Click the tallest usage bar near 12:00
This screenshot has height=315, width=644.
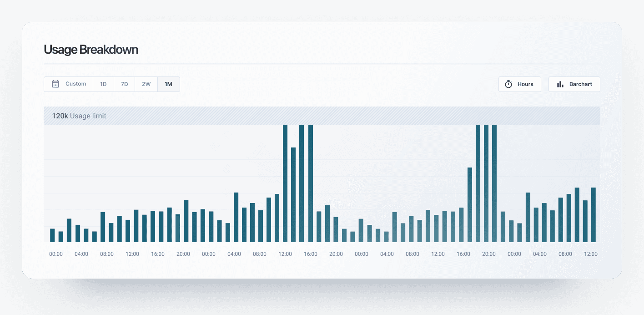[x=285, y=182]
